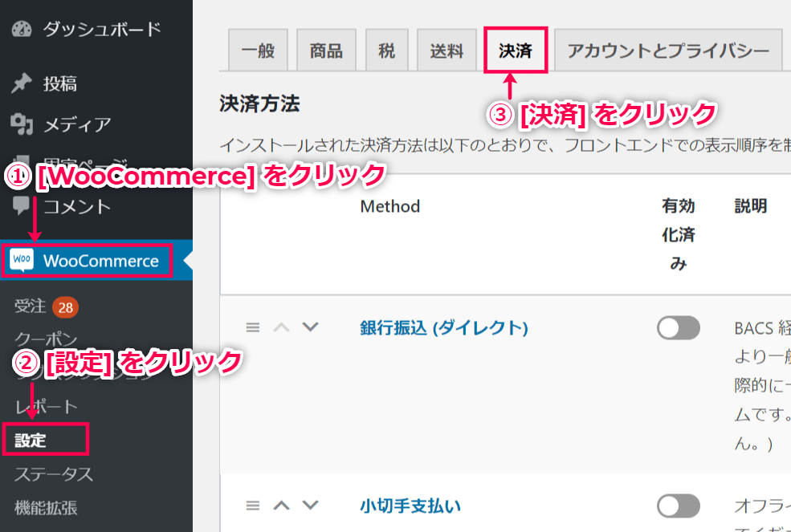791x532 pixels.
Task: Move 銀行振込 down with the down chevron
Action: (x=310, y=327)
